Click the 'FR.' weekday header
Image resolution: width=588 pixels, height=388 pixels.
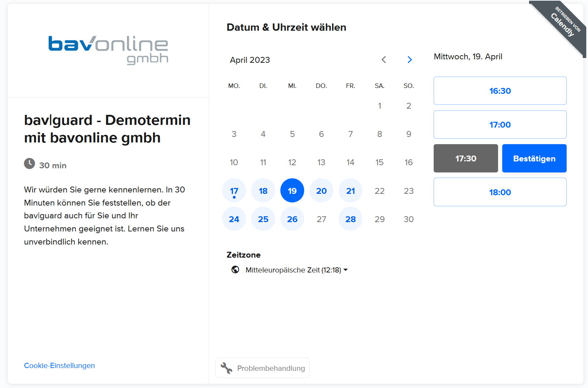(350, 86)
